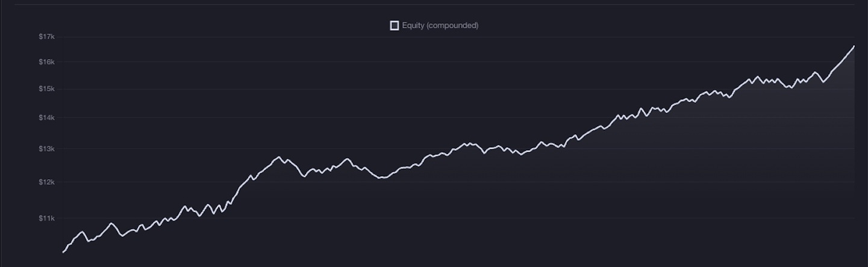Click the $14k axis label
Viewport: 868px width, 267px height.
47,118
